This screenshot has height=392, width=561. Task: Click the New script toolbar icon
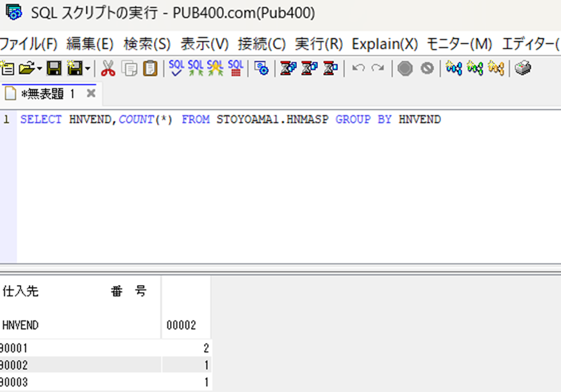pyautogui.click(x=7, y=69)
